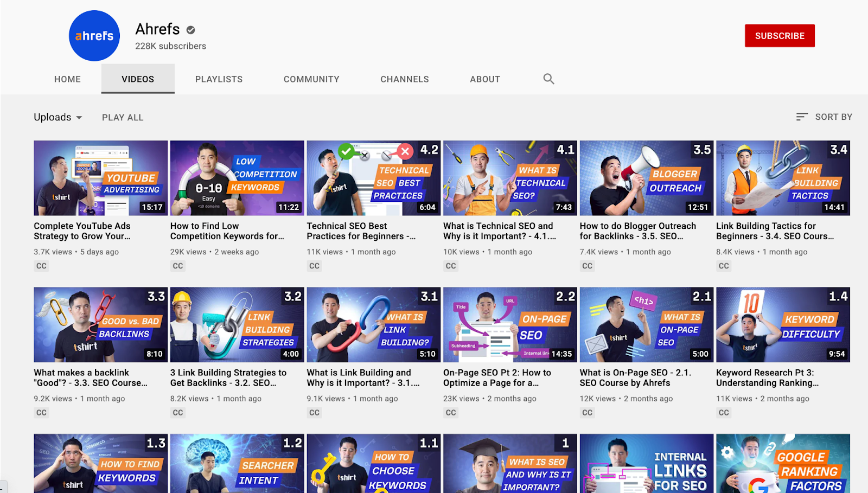Viewport: 868px width, 493px height.
Task: Click the CC badge under What is On-Page SEO
Action: pyautogui.click(x=588, y=413)
